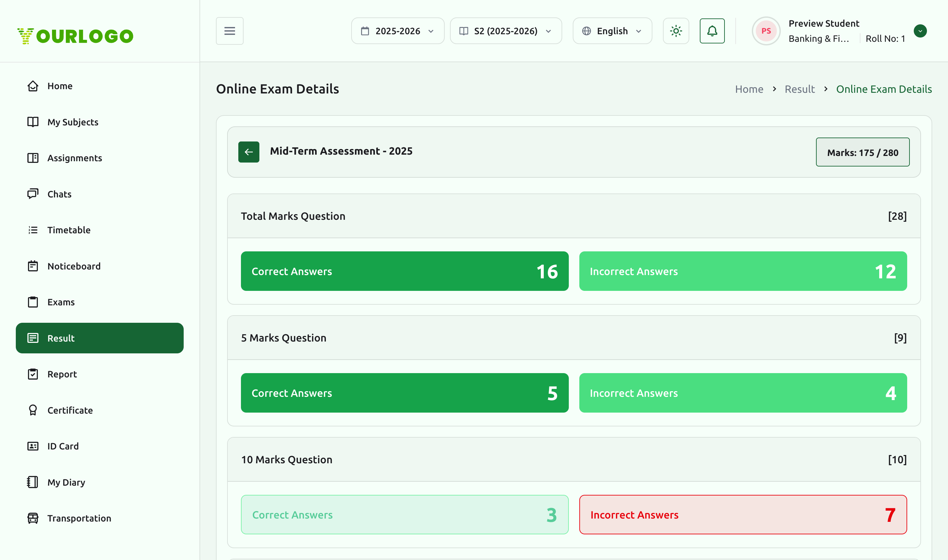This screenshot has height=560, width=948.
Task: Click the Result icon in sidebar
Action: [33, 338]
